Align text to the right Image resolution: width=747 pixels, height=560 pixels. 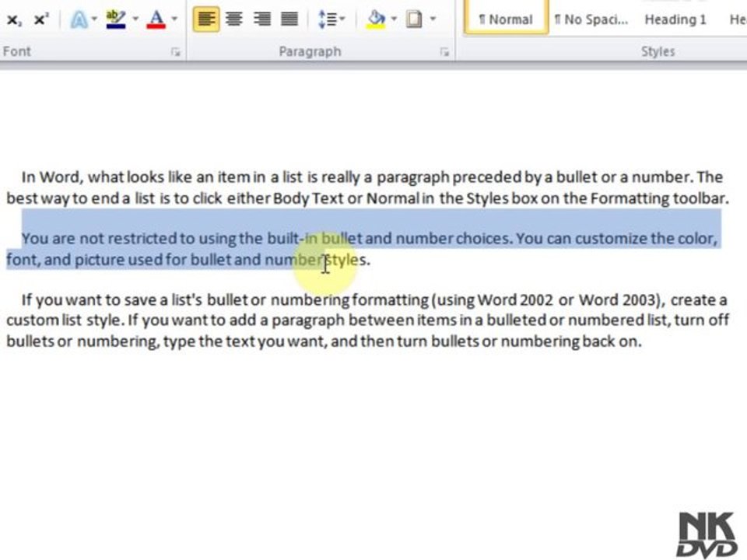(x=261, y=19)
